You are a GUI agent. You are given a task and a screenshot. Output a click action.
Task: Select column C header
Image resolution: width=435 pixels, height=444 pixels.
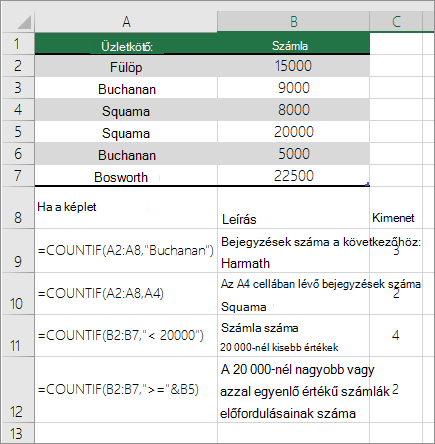click(396, 22)
